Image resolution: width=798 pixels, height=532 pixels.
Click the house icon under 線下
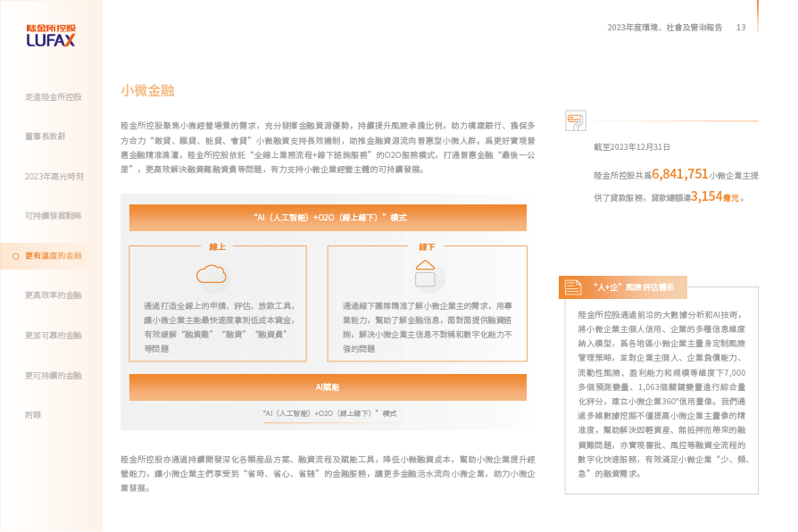pos(426,274)
